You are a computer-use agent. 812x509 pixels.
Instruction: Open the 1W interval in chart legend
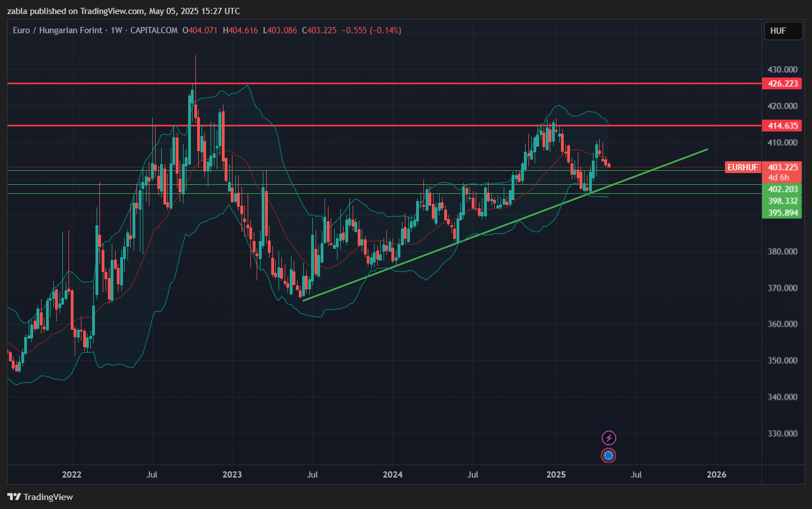116,30
